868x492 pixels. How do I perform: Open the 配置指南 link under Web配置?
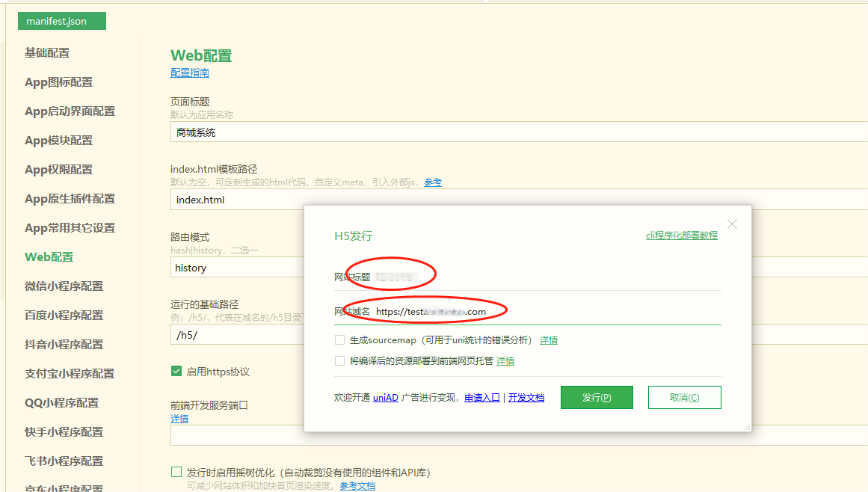[x=190, y=73]
